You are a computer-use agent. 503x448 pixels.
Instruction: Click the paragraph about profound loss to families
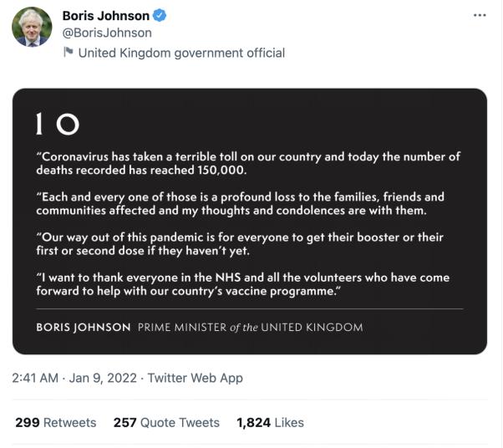point(240,203)
